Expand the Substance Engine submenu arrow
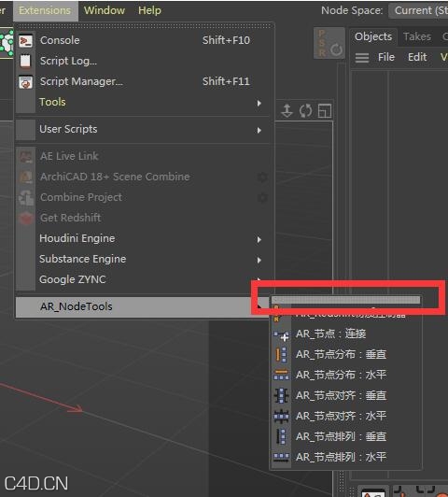 [x=259, y=260]
